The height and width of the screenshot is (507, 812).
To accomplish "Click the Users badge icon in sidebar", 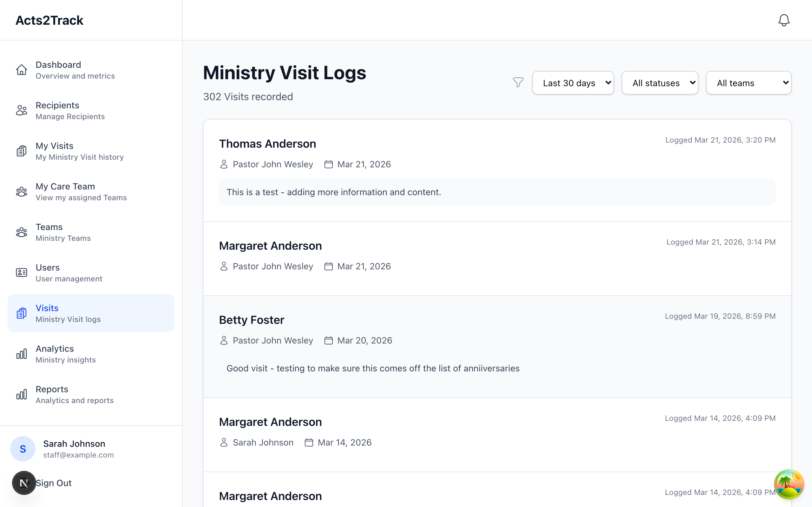I will click(22, 272).
